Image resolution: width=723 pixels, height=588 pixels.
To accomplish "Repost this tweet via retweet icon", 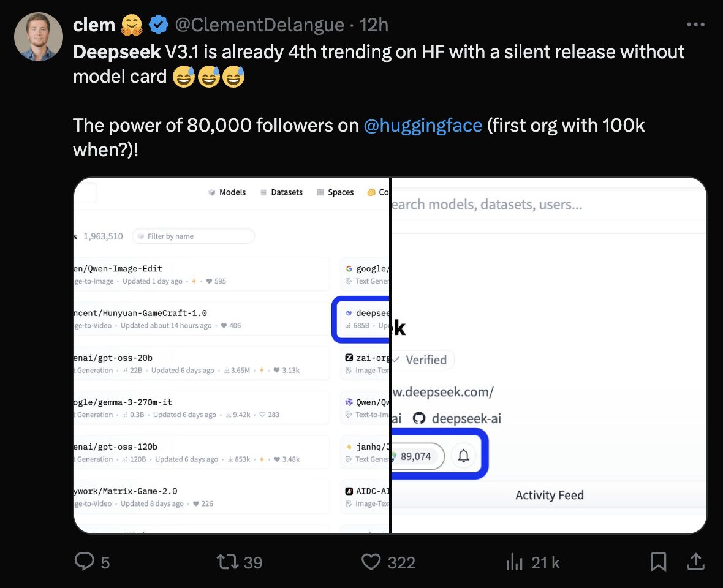I will coord(226,562).
